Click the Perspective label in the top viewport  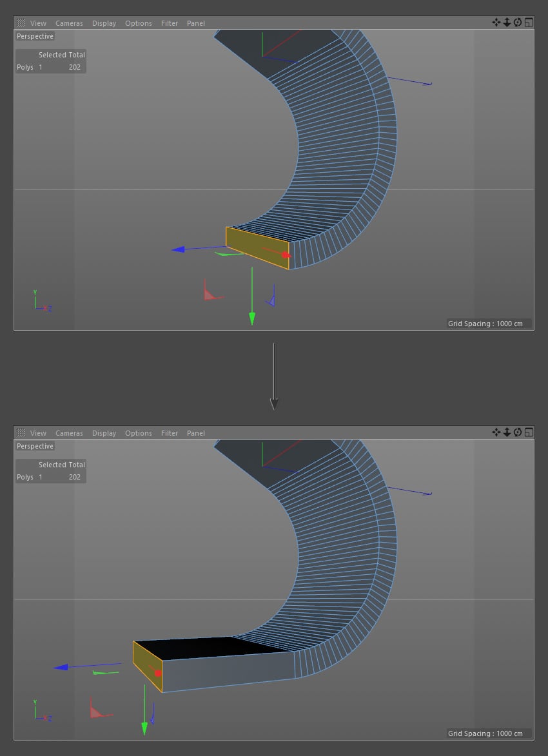click(34, 36)
